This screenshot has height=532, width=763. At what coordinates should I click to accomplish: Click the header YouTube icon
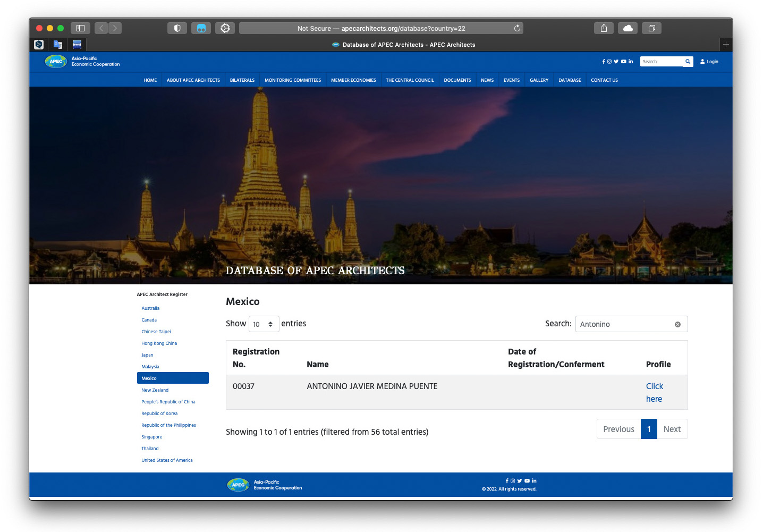[624, 62]
